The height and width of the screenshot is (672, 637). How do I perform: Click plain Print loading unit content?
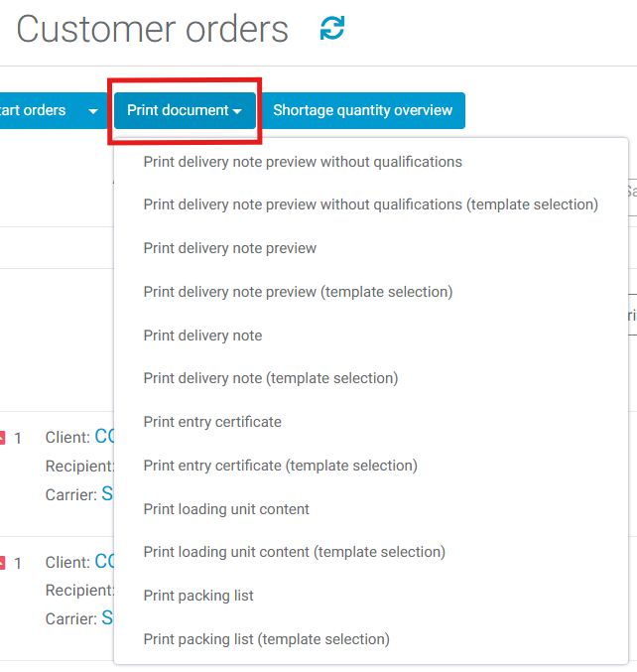pos(226,509)
